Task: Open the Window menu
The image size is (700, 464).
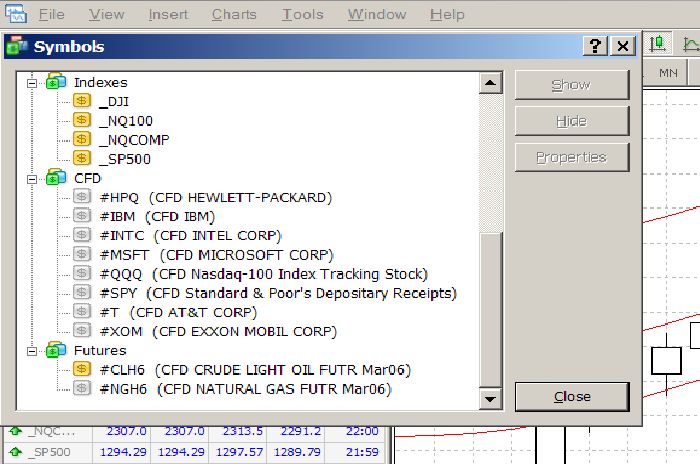Action: [377, 14]
